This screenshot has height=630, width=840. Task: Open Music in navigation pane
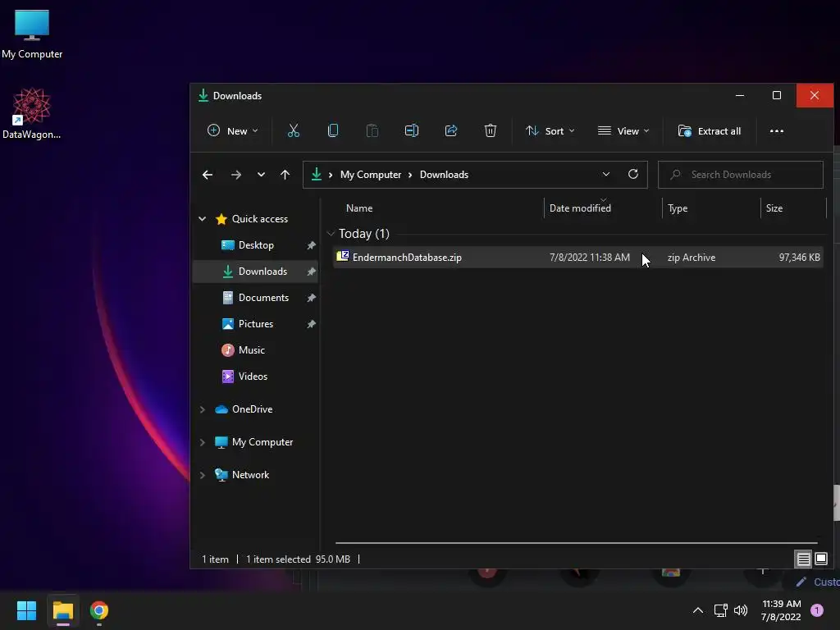point(251,350)
